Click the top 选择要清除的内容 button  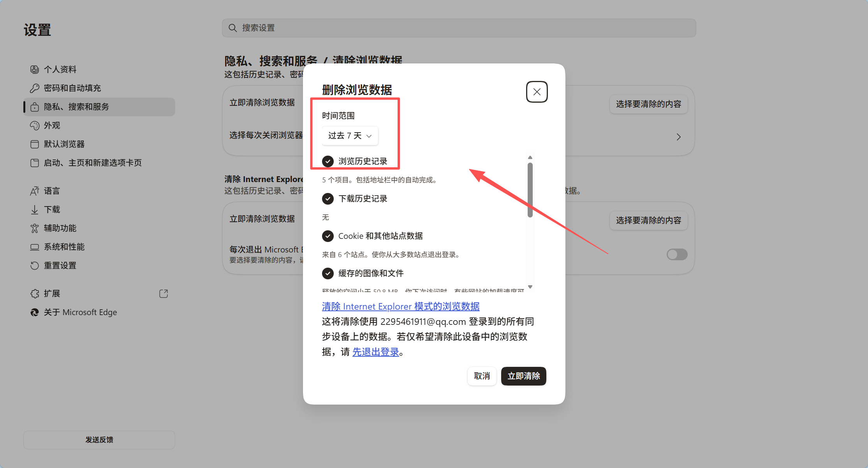648,104
